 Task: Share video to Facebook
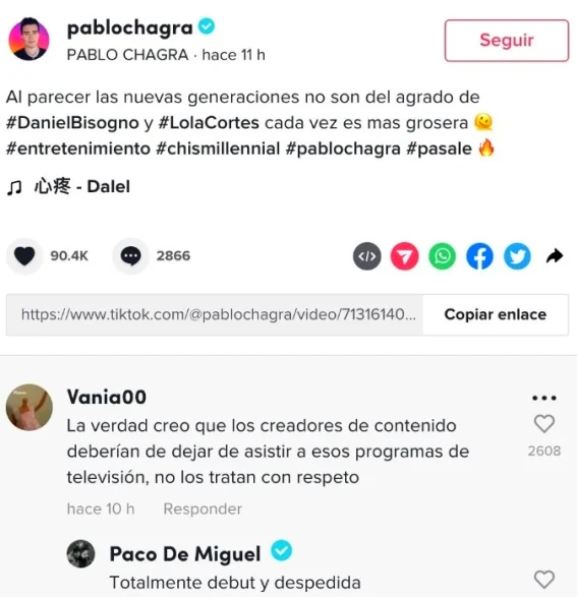(480, 256)
